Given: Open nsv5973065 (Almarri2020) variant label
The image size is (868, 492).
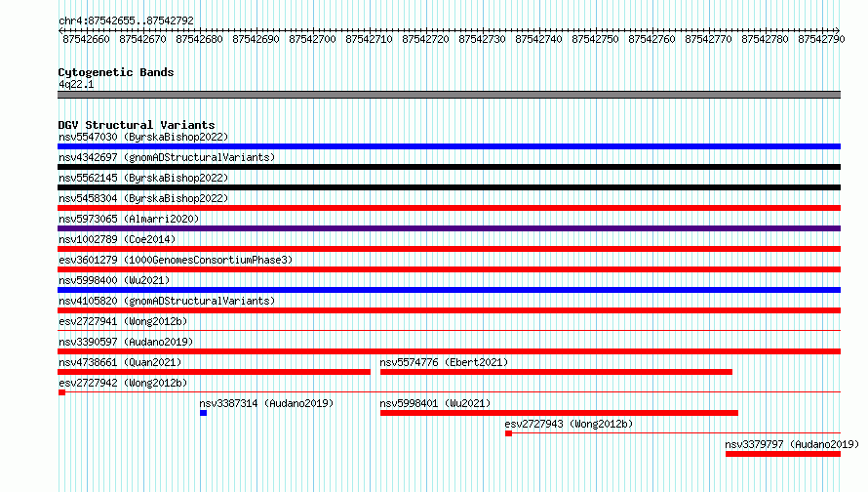Looking at the screenshot, I should coord(129,219).
